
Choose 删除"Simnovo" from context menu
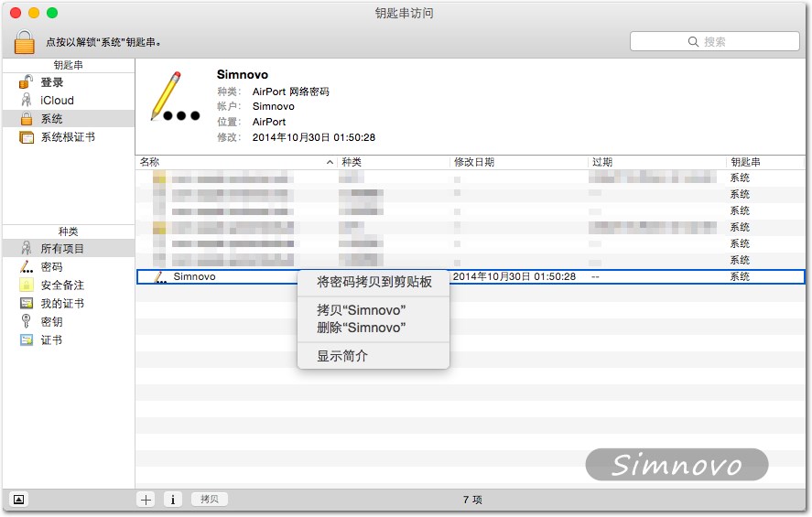click(361, 328)
